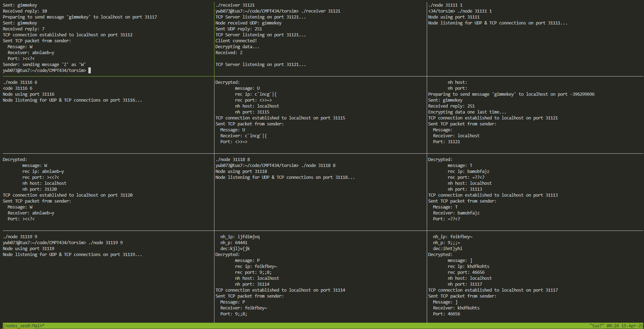Click "Sender: sending message 'Z' as 'W'" line
Viewport: 644px width, 329px height.
pyautogui.click(x=44, y=65)
